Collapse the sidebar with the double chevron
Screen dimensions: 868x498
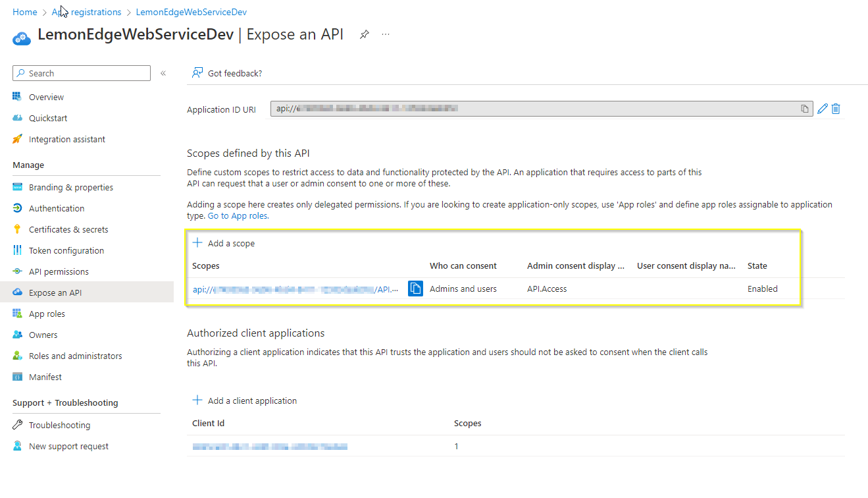163,73
